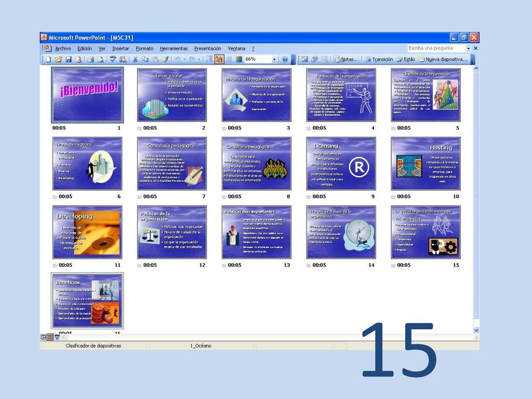532x399 pixels.
Task: Open the question box dropdown arrow
Action: point(468,48)
